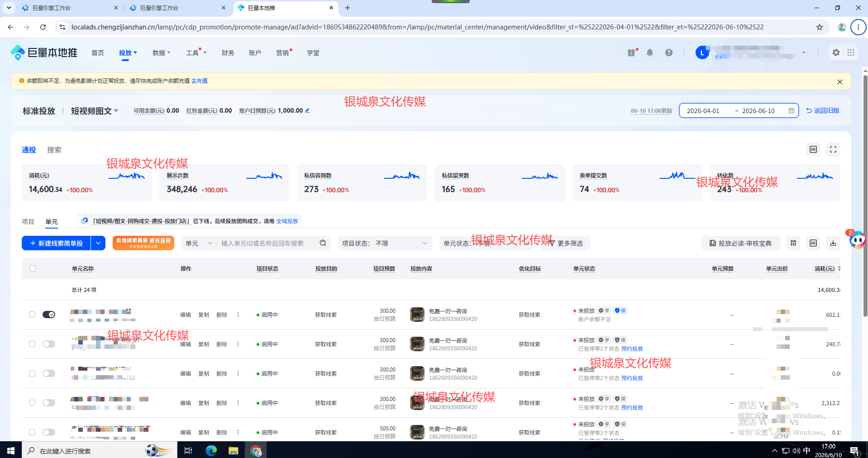Expand the 数据 menu dropdown

(x=162, y=53)
